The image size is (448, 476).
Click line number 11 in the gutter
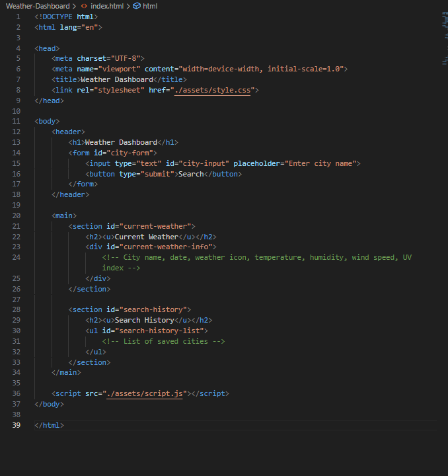click(17, 121)
